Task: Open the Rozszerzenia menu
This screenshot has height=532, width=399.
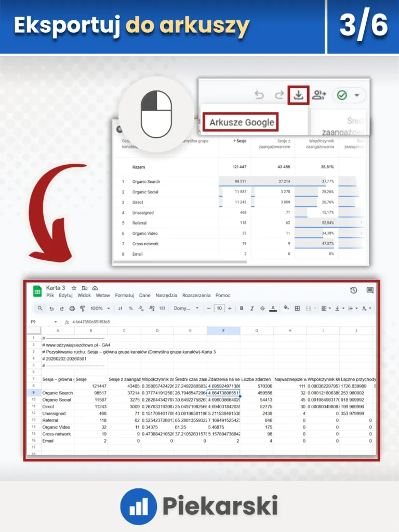Action: click(196, 296)
